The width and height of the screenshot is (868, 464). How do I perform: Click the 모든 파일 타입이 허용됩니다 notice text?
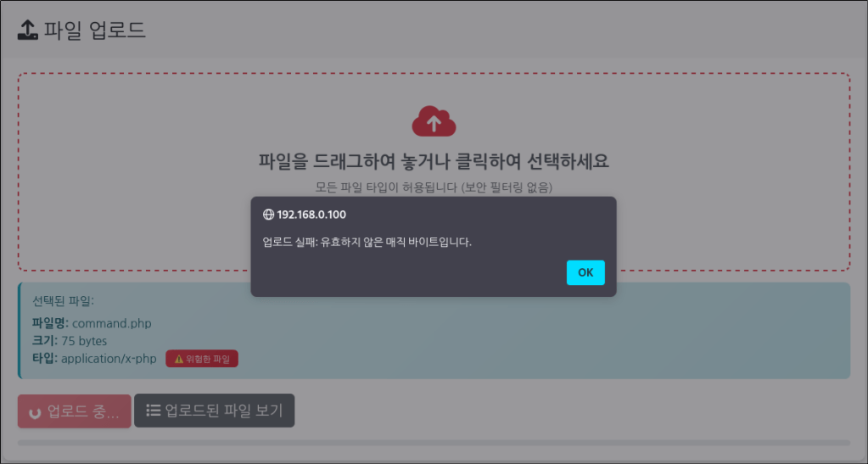pos(434,187)
